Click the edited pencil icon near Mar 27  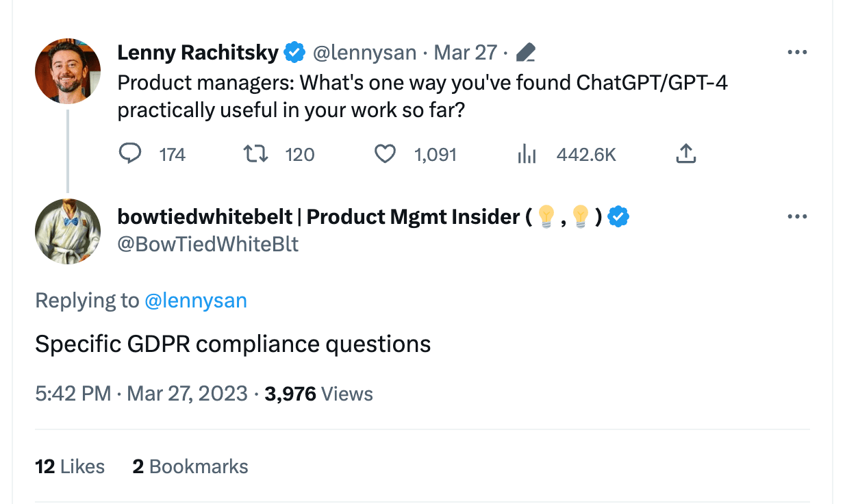click(525, 53)
